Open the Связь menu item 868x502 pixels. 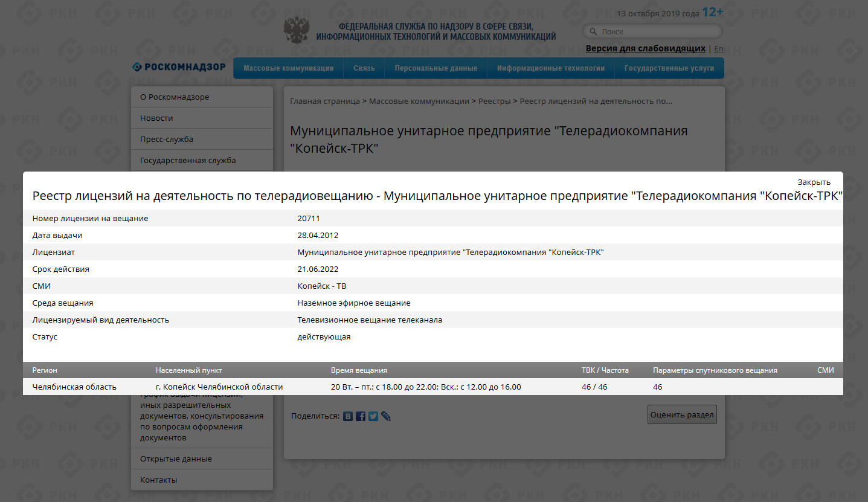[x=364, y=68]
